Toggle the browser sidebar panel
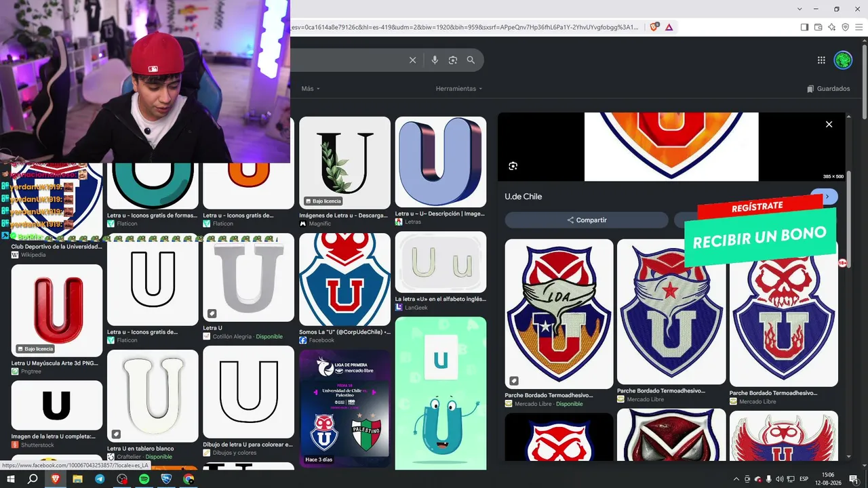This screenshot has width=868, height=488. coord(804,27)
